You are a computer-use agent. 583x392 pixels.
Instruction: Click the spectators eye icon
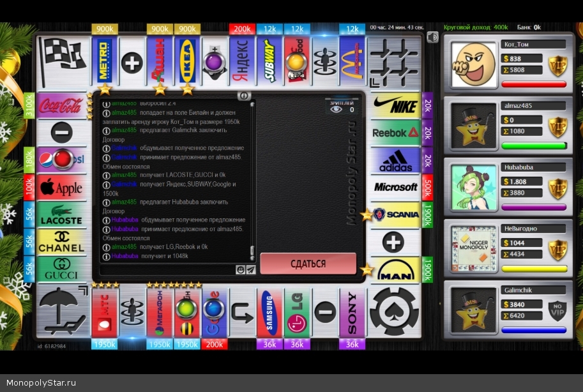(x=336, y=109)
